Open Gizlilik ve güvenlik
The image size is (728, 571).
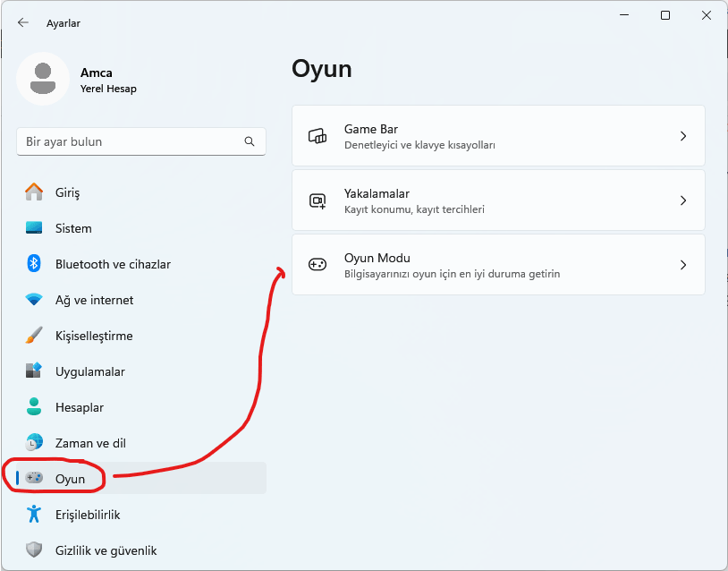tap(141, 550)
